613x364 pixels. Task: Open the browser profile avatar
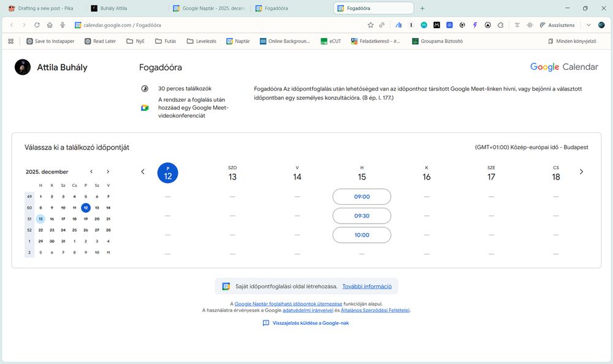pos(601,25)
